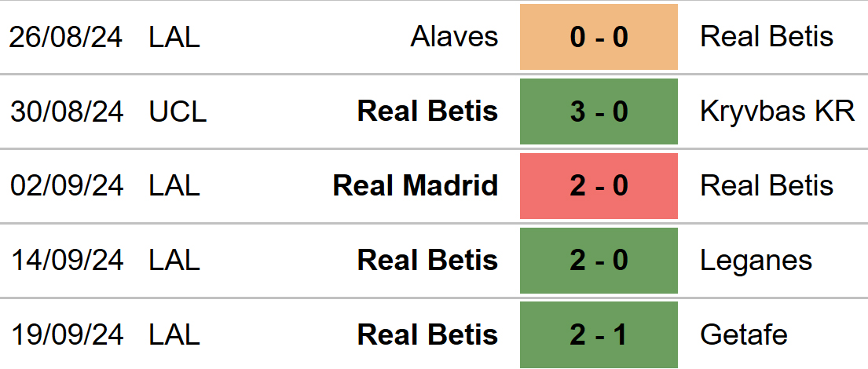Viewport: 868px width, 369px height.
Task: Click the Real Madrid team name
Action: 416,186
